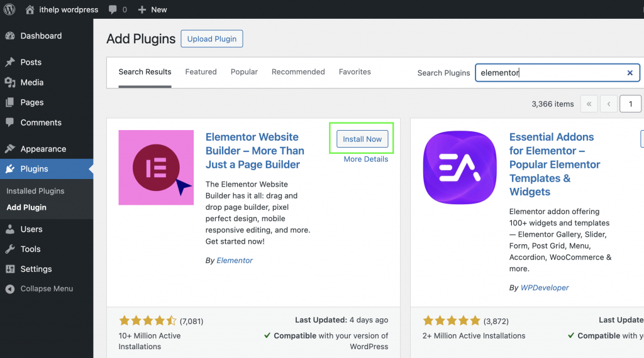The image size is (644, 358).
Task: Go to previous results page
Action: [608, 104]
